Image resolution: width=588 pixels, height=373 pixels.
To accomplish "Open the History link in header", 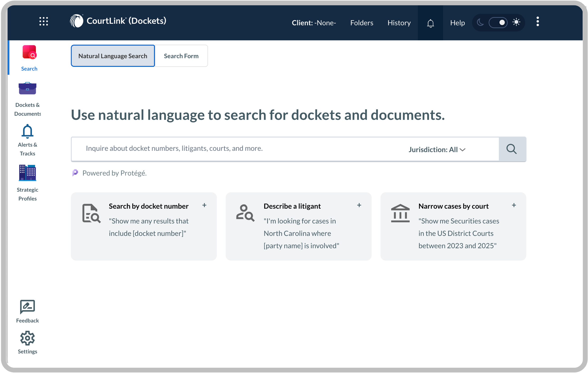I will point(399,23).
